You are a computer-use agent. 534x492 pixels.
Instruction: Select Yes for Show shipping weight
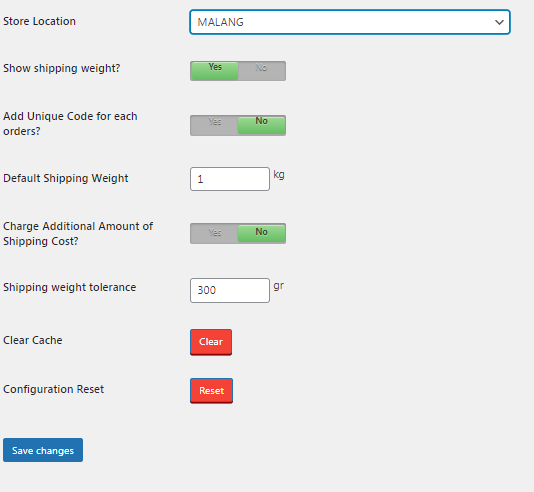pos(215,70)
